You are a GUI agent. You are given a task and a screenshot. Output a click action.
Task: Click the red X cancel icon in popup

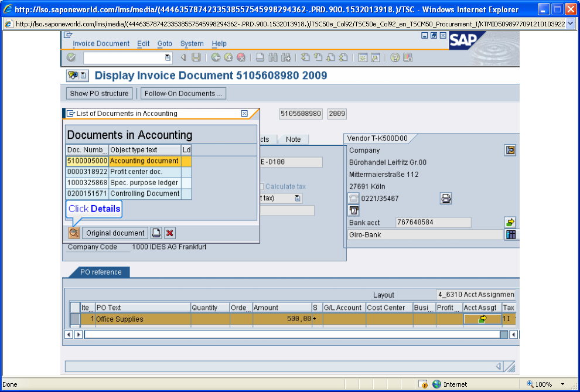click(x=170, y=233)
